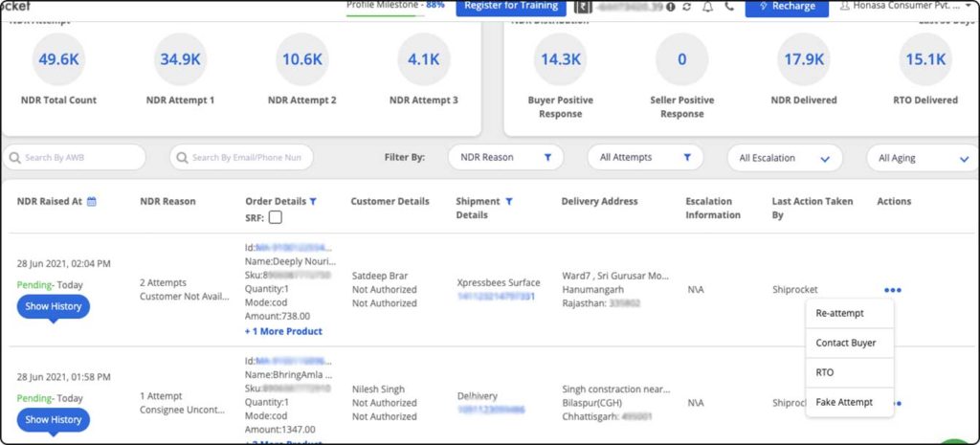Click the search icon in the AWB field

click(14, 158)
